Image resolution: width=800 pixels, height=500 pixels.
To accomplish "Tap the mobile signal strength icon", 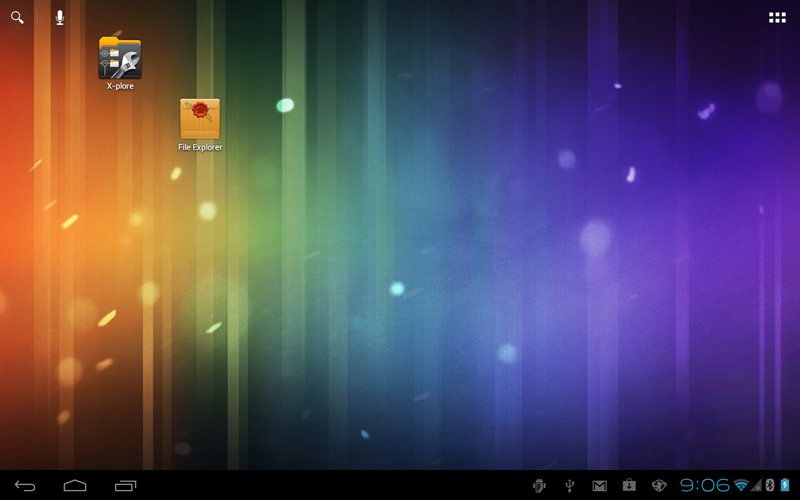I will (756, 486).
